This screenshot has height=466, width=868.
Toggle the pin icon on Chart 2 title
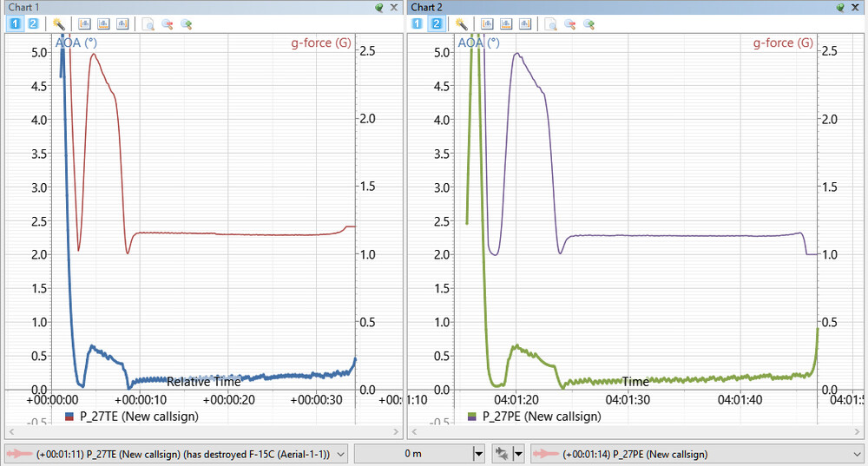click(841, 7)
